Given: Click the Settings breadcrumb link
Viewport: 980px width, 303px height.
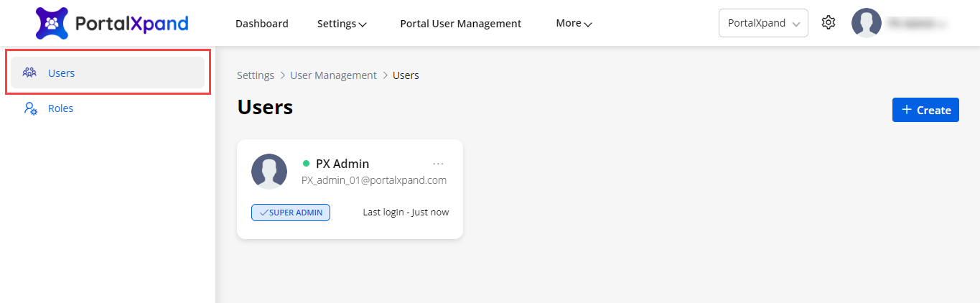Looking at the screenshot, I should click(x=256, y=75).
